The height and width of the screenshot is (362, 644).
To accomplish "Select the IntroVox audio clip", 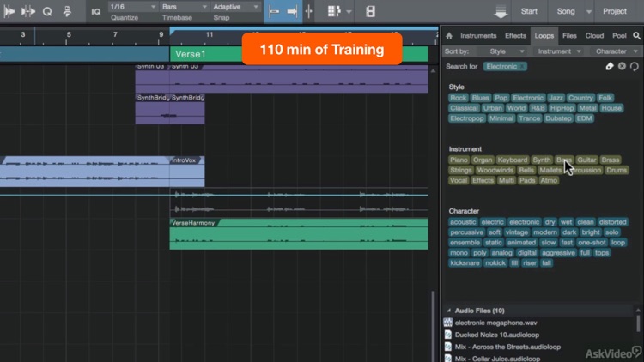I will [187, 172].
